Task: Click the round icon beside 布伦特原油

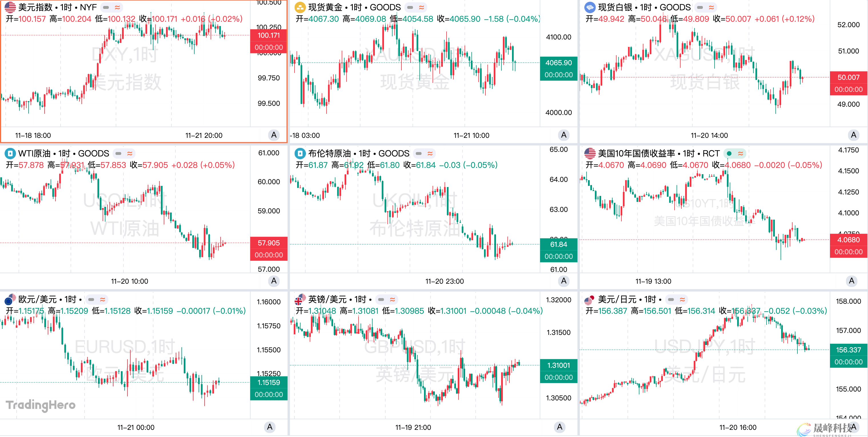Action: [x=300, y=153]
